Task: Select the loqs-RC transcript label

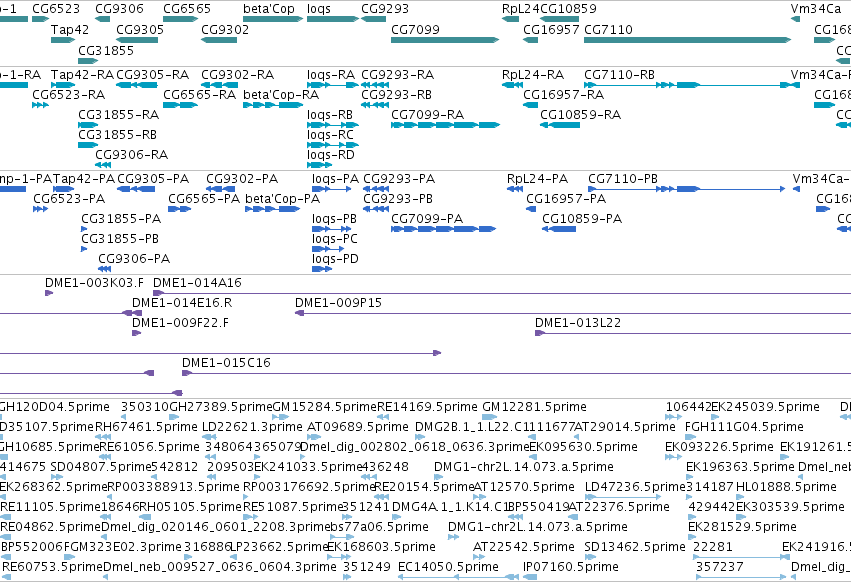Action: pyautogui.click(x=330, y=135)
